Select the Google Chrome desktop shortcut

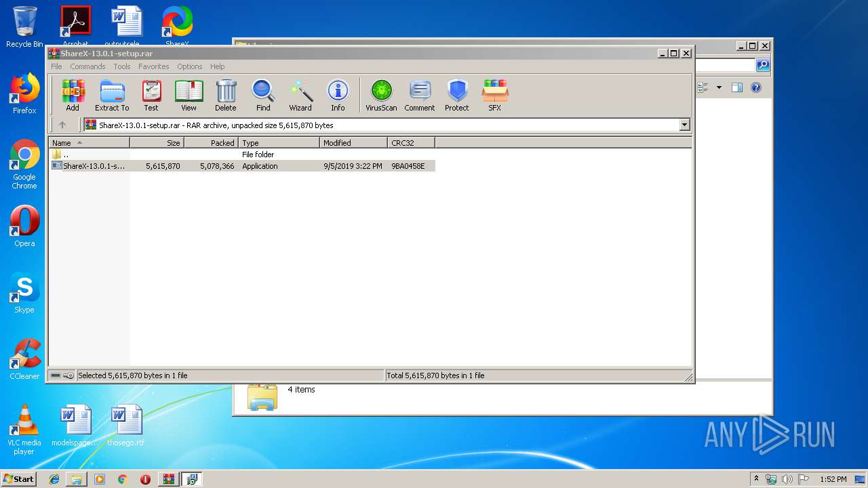(x=24, y=165)
